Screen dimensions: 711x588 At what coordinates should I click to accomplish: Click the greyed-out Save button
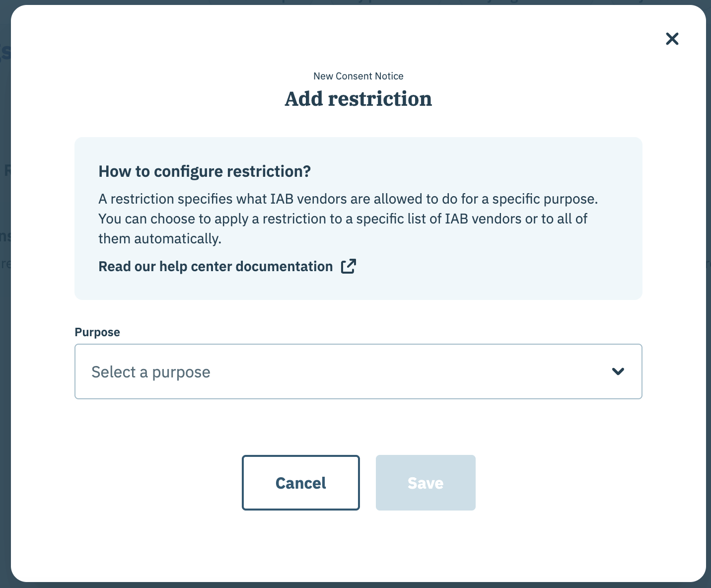(426, 483)
